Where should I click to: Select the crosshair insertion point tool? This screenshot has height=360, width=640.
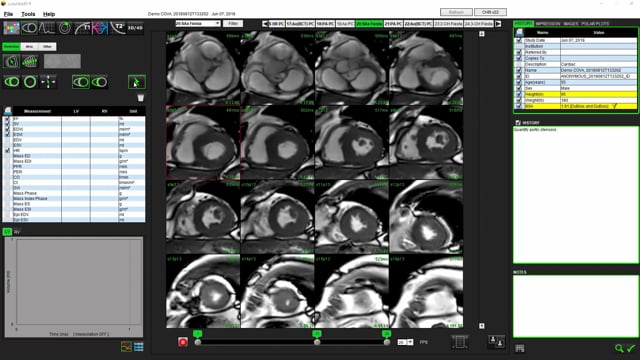48,82
